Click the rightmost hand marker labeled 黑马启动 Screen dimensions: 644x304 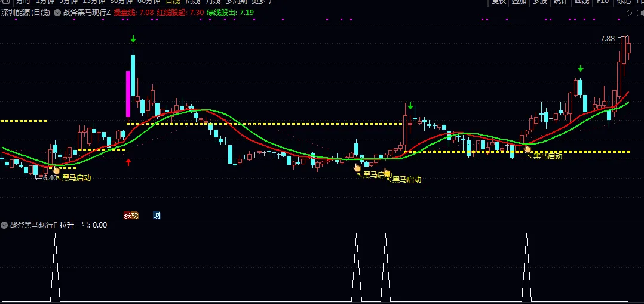[x=528, y=148]
